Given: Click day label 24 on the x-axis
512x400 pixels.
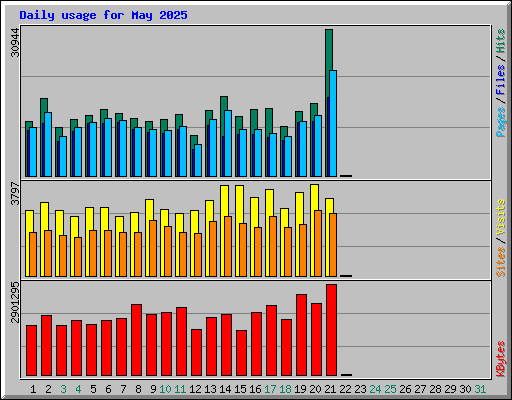Looking at the screenshot, I should click(x=375, y=389).
